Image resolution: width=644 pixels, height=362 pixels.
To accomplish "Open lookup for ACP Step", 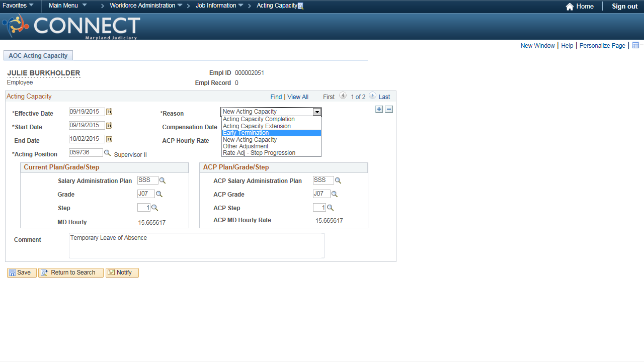I will click(330, 208).
